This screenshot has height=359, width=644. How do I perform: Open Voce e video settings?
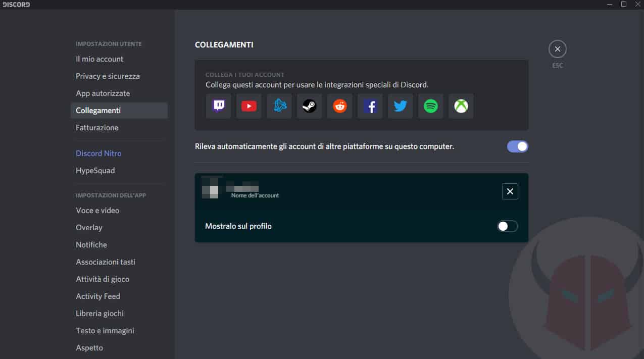point(119,211)
